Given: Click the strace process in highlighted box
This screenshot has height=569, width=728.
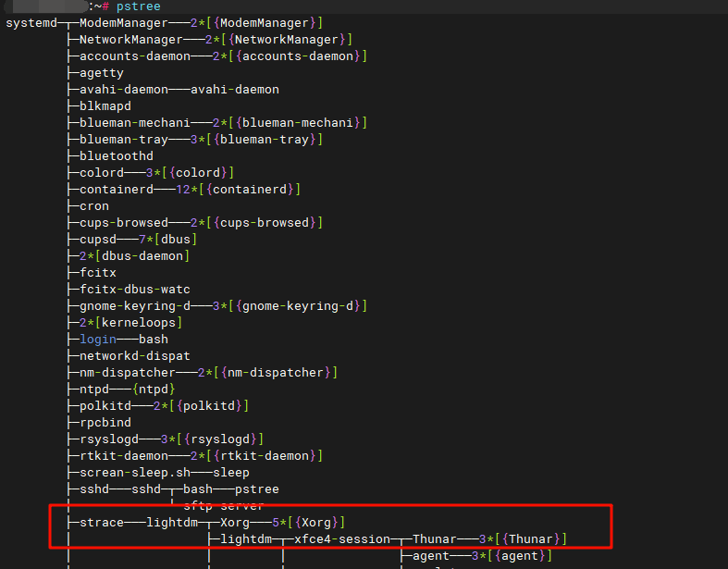Looking at the screenshot, I should click(x=101, y=523).
